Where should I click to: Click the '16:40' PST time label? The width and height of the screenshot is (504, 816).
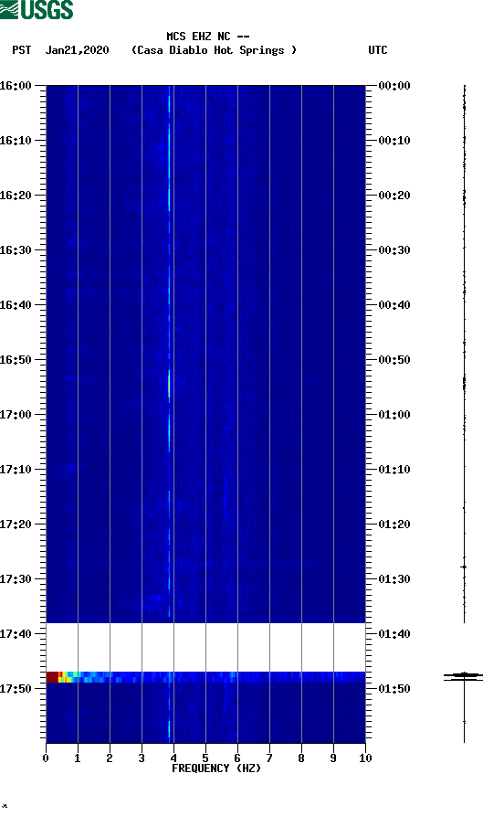16,305
